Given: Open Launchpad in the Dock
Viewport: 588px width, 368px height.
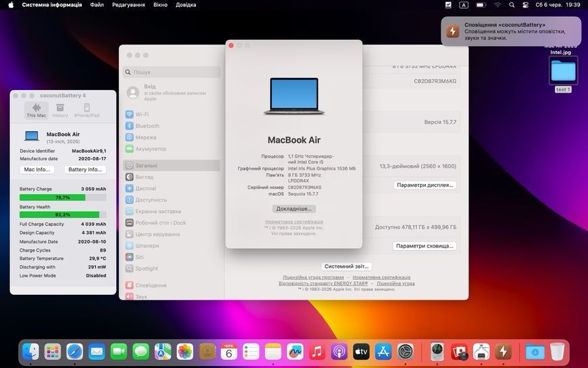Looking at the screenshot, I should click(53, 352).
